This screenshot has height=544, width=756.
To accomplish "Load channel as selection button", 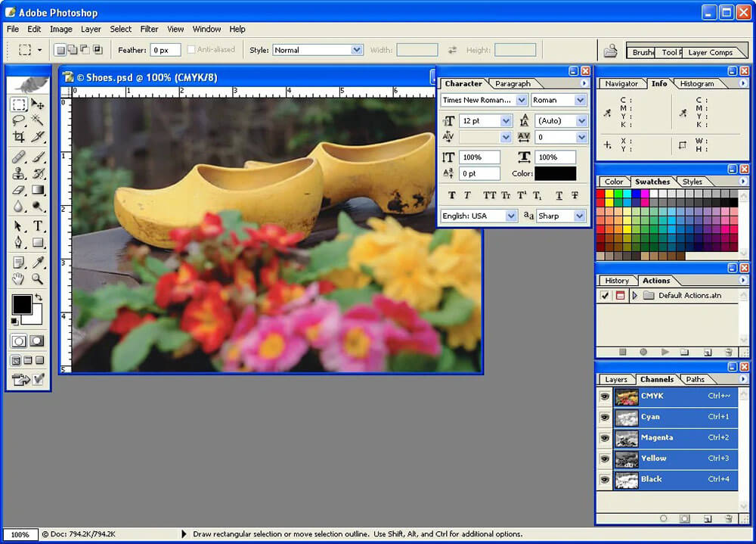I will tap(664, 519).
